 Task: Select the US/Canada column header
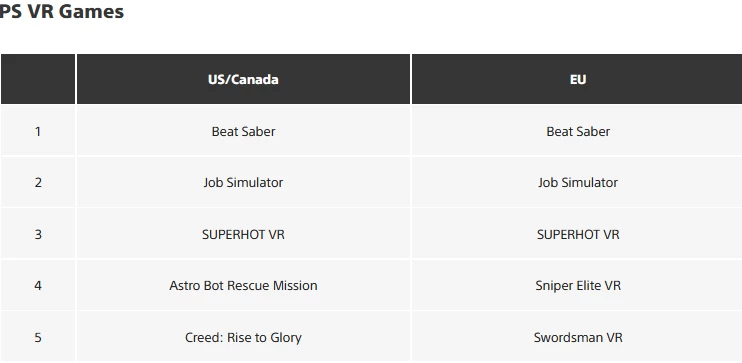coord(243,79)
